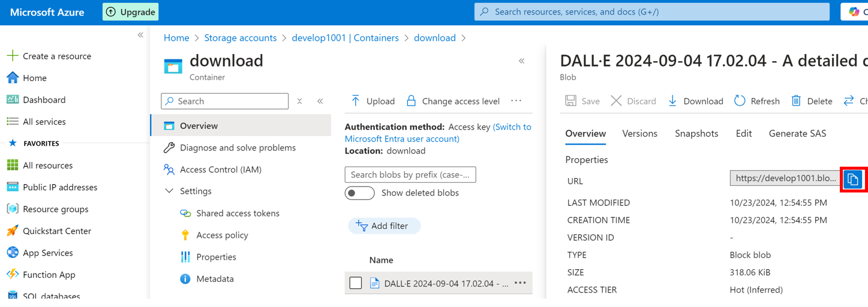Viewport: 868px width, 307px height.
Task: Switch to the Versions tab
Action: coord(639,134)
